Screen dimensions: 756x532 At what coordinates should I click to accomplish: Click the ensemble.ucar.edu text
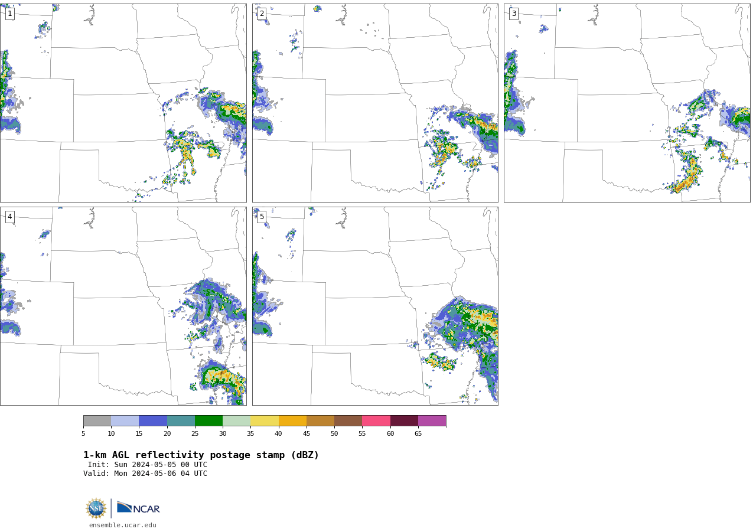tap(123, 526)
